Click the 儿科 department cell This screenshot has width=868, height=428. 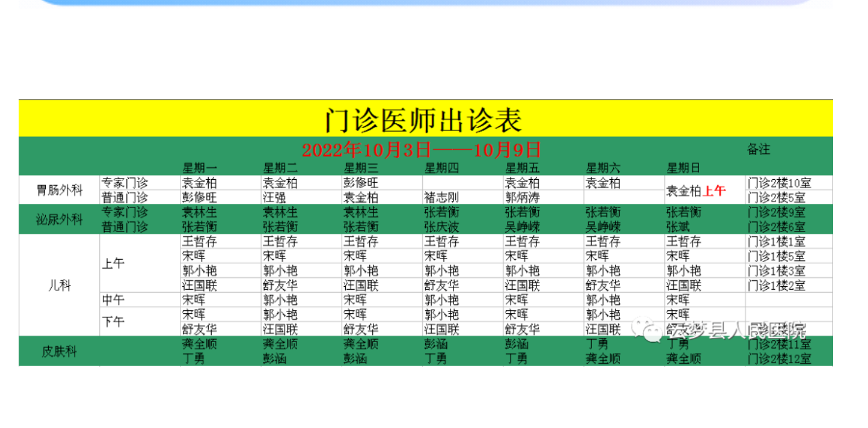point(60,286)
